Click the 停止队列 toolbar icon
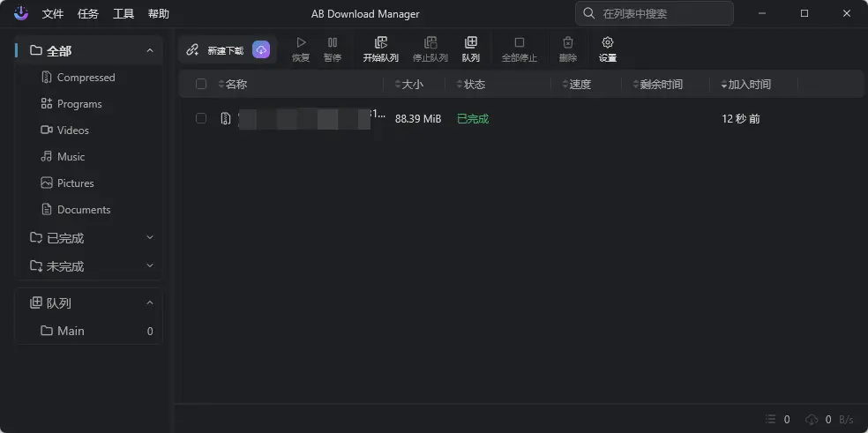The height and width of the screenshot is (433, 868). pyautogui.click(x=430, y=42)
